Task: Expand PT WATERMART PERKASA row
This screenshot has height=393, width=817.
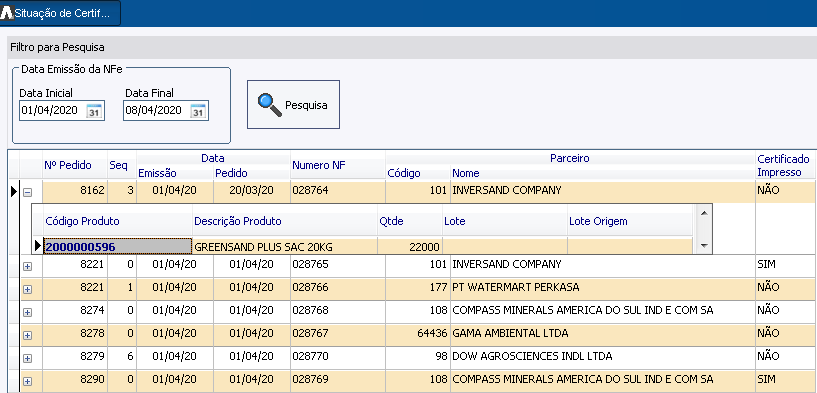Action: 28,289
